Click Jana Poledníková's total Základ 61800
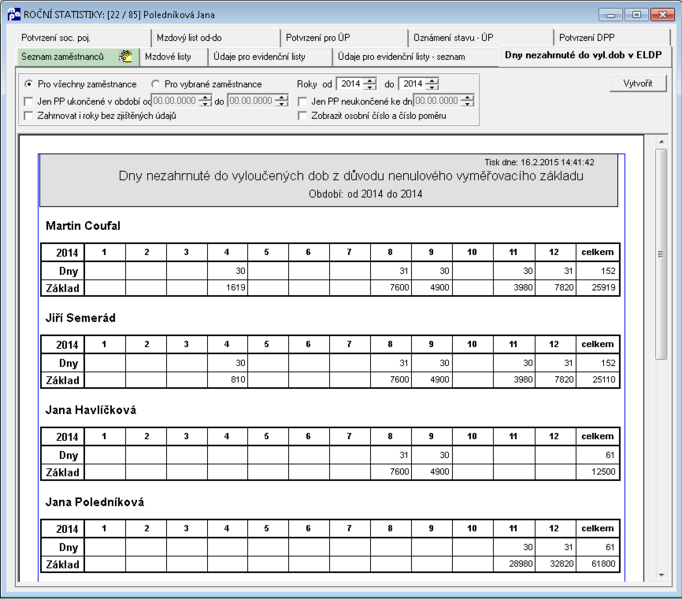 coord(604,564)
